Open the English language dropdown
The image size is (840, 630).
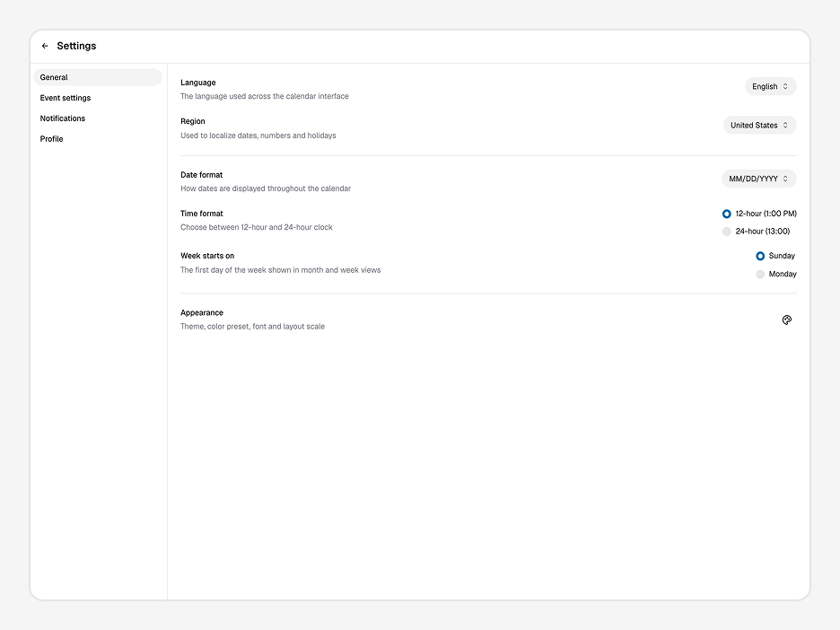pyautogui.click(x=770, y=86)
